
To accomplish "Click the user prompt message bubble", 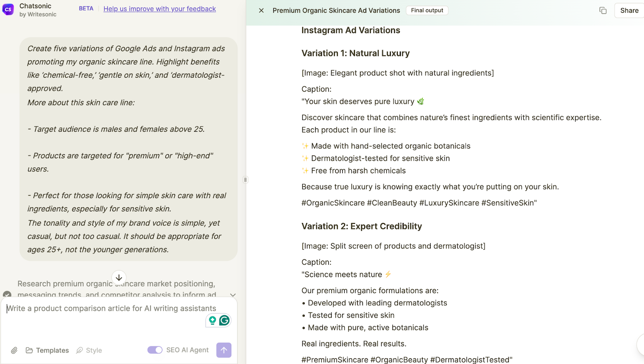I will coord(128,149).
